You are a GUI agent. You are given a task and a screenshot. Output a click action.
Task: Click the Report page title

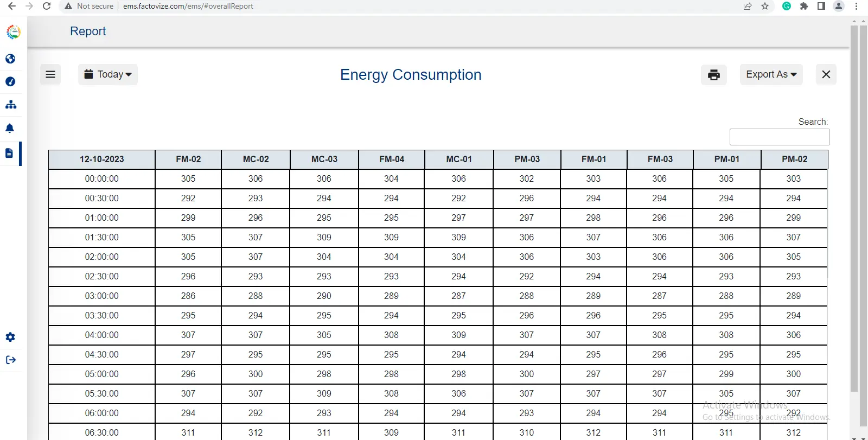pos(88,31)
